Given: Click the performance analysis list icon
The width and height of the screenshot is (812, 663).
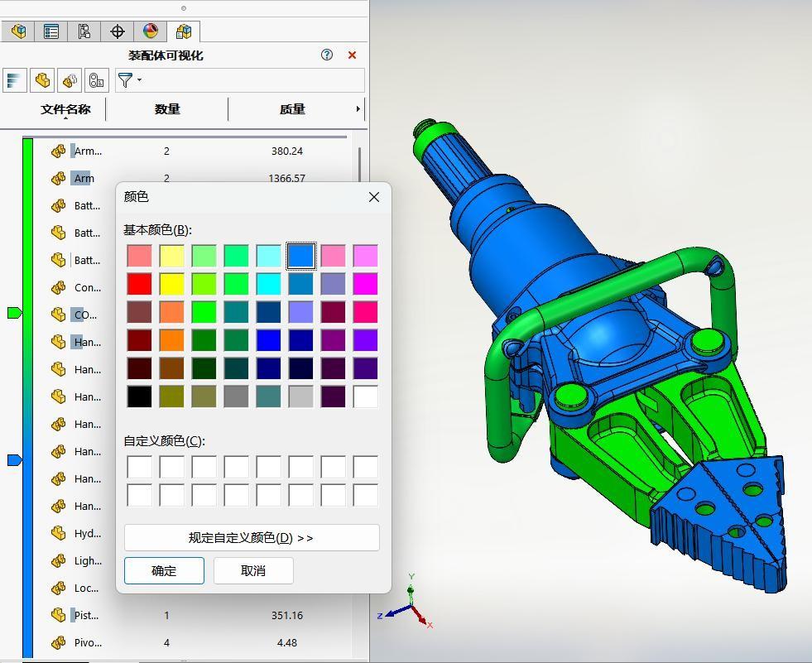Looking at the screenshot, I should pyautogui.click(x=97, y=80).
